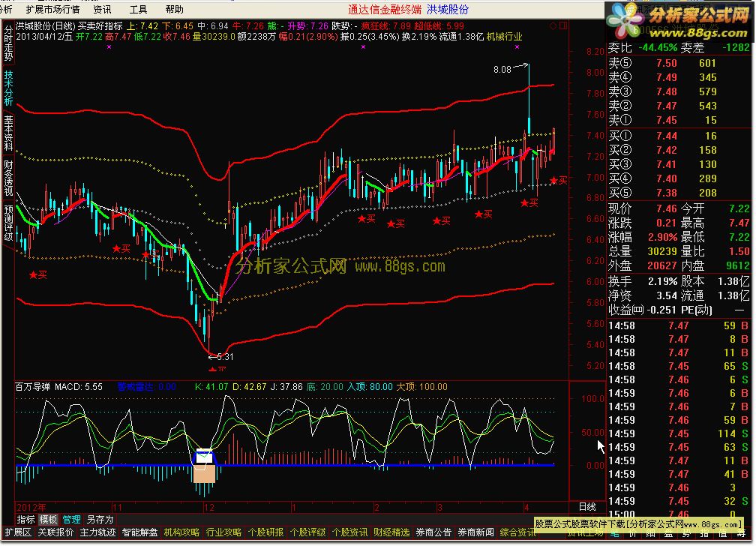This screenshot has width=756, height=546.
Task: Click the 外盘 20627 field
Action: 643,265
